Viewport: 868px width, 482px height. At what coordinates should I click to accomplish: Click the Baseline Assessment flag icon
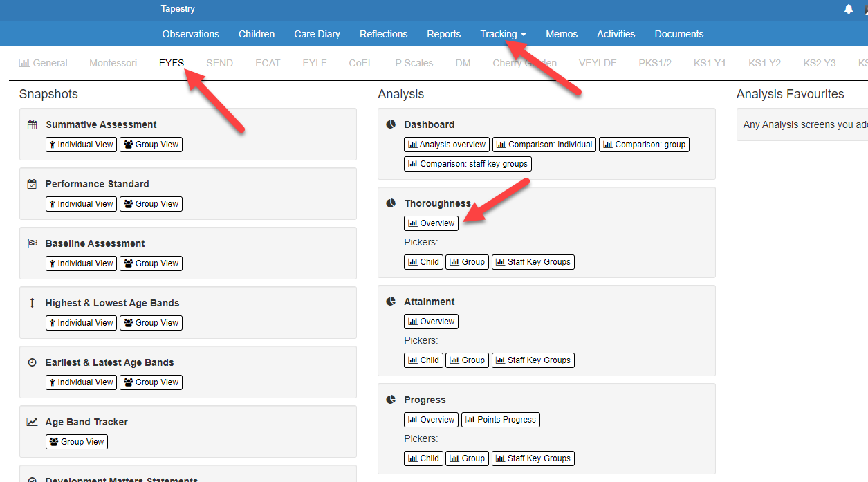click(32, 243)
